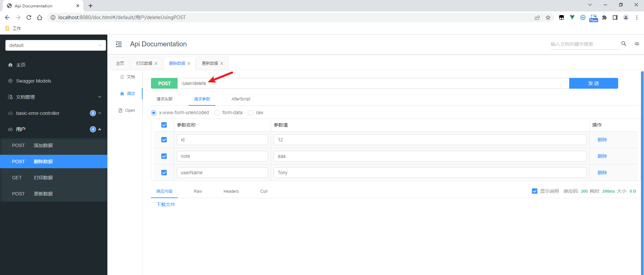Toggle the header select-all parameters checkbox
The width and height of the screenshot is (644, 275).
click(x=164, y=125)
